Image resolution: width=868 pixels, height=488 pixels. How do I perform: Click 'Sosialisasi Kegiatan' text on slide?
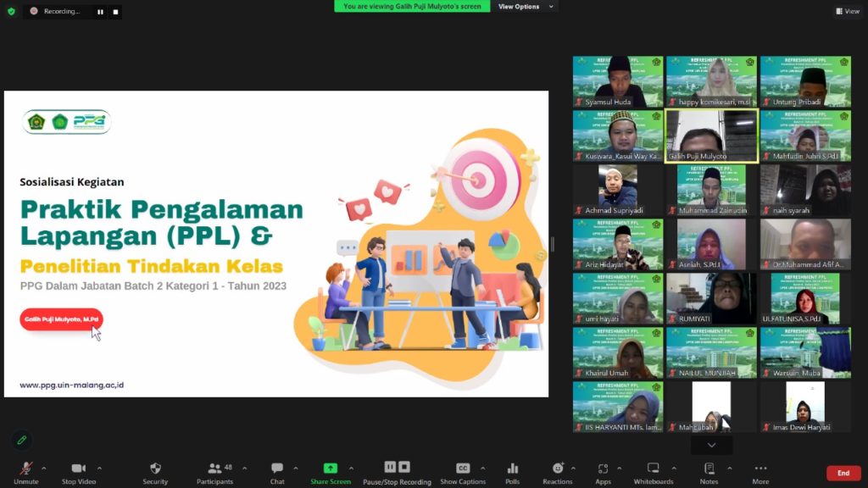pos(72,182)
